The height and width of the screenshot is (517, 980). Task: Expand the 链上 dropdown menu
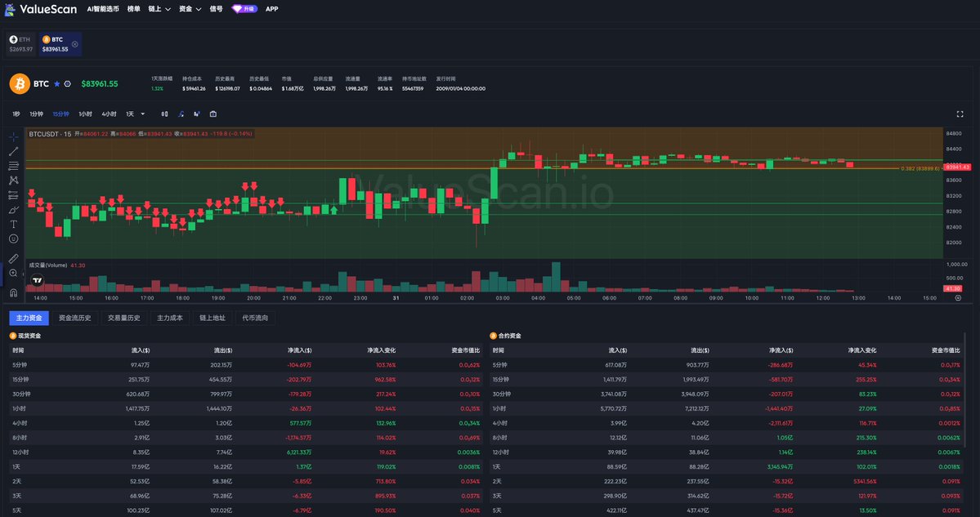[159, 9]
